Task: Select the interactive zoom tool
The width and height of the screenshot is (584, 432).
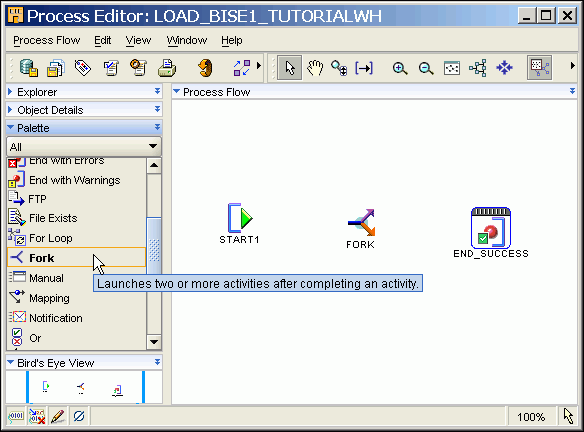Action: tap(339, 68)
